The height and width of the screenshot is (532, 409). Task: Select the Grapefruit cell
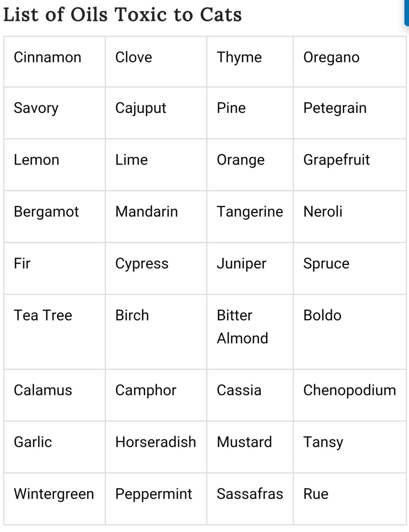(336, 160)
